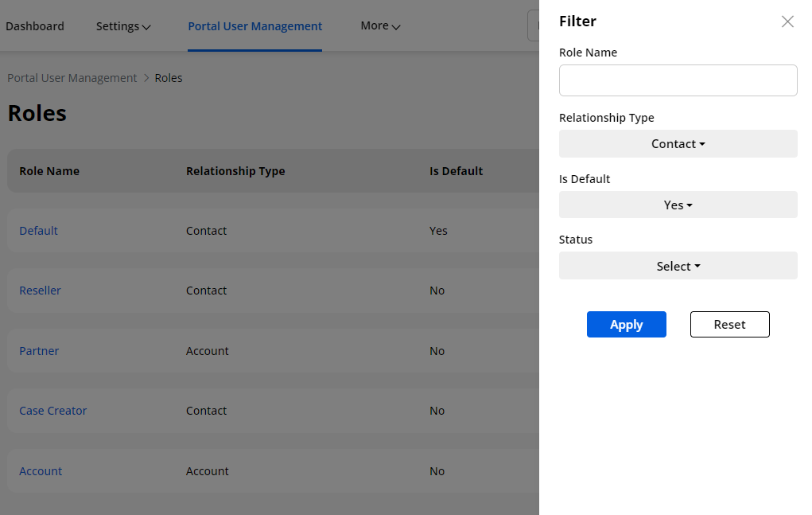Reset all filter fields
This screenshot has width=812, height=515.
pos(729,325)
